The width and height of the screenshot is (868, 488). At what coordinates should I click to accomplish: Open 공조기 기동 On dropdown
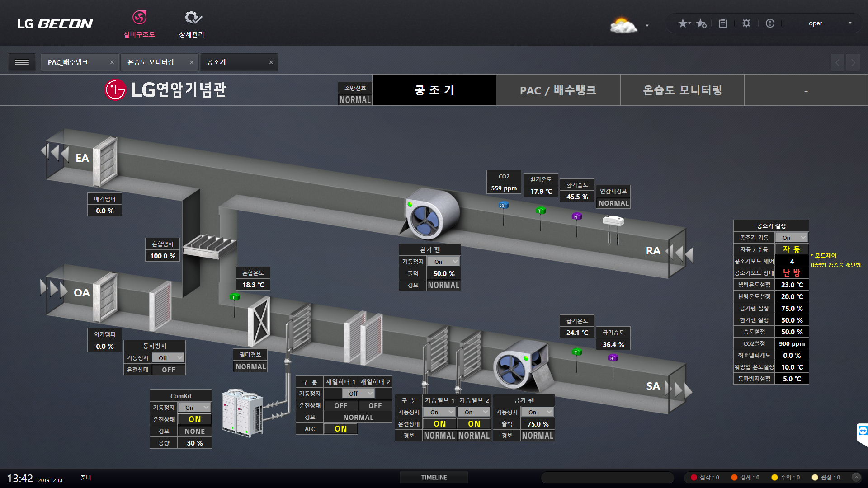791,238
